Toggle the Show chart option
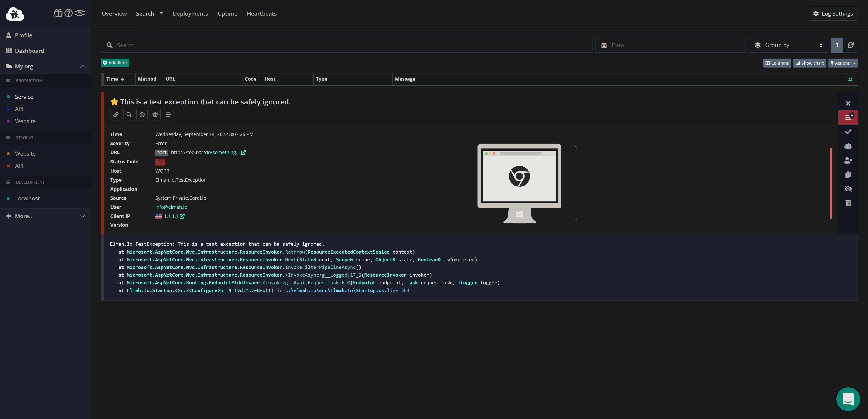The image size is (868, 419). point(810,63)
